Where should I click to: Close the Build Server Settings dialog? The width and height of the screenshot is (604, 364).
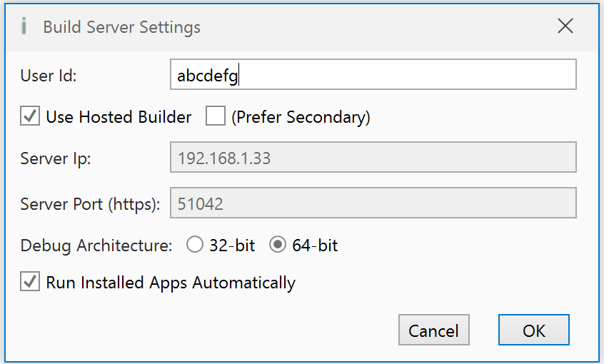pyautogui.click(x=565, y=27)
